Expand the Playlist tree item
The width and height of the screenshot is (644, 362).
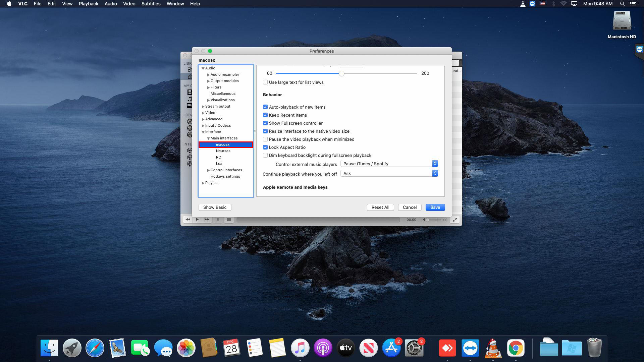coord(203,183)
